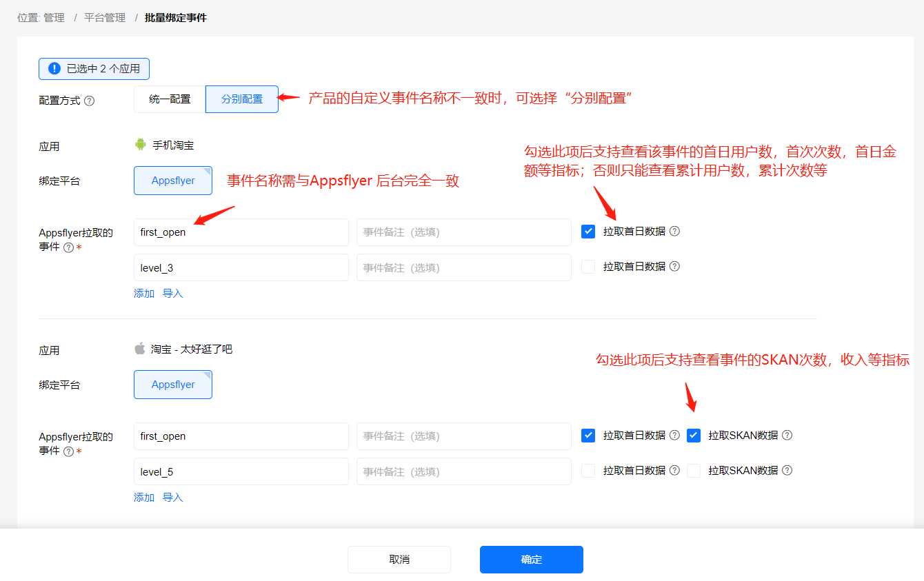Focus the level_5 event name field
The image size is (924, 581).
click(241, 471)
